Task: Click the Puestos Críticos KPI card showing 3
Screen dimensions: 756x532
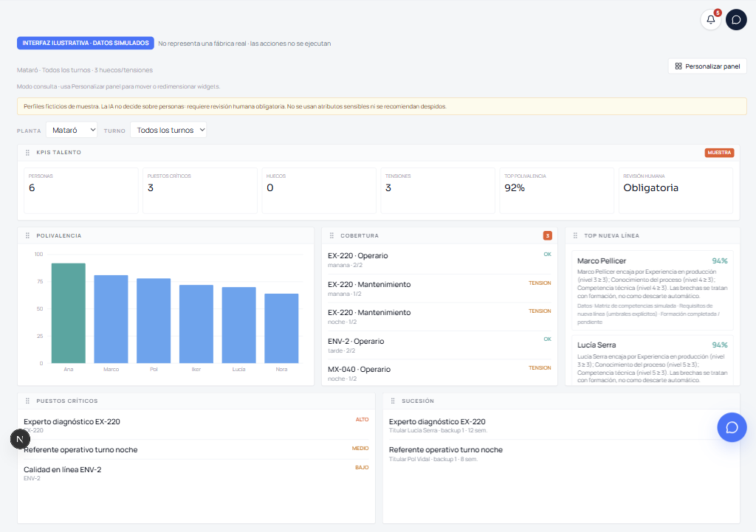Action: pyautogui.click(x=200, y=190)
